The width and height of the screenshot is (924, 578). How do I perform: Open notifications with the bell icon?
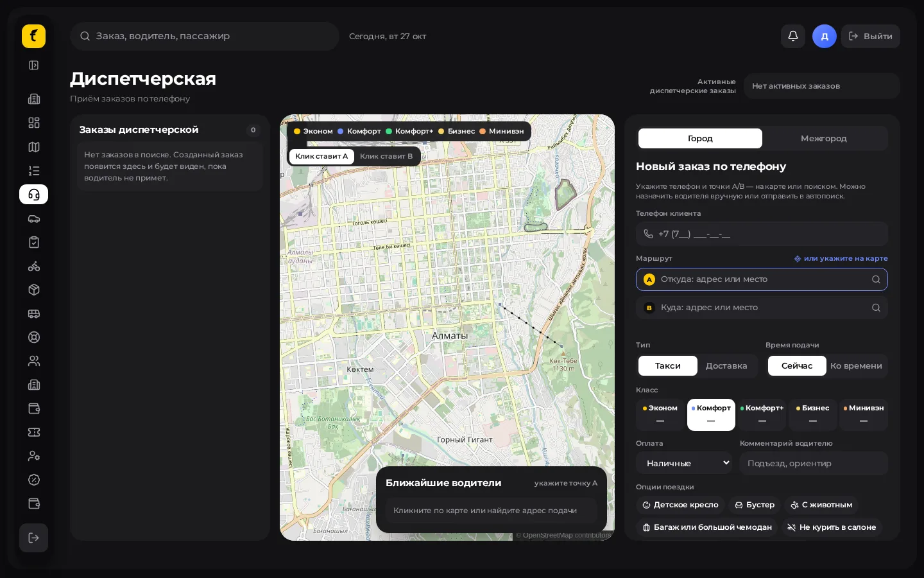pos(793,36)
